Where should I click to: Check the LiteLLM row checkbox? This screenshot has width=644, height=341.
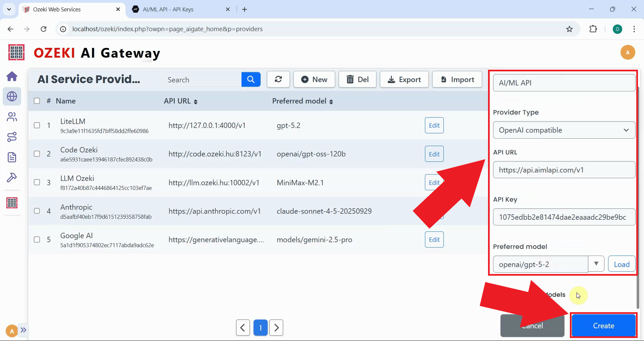coord(37,125)
